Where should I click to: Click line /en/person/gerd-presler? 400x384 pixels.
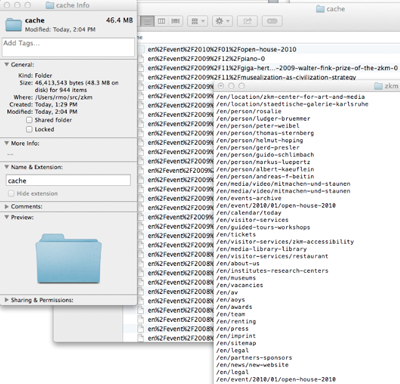pos(258,148)
